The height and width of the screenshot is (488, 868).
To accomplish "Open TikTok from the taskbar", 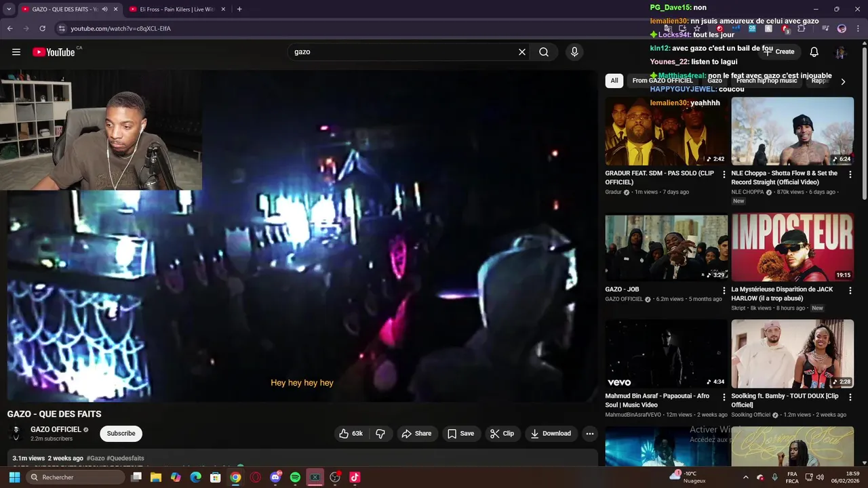I will pos(355,477).
